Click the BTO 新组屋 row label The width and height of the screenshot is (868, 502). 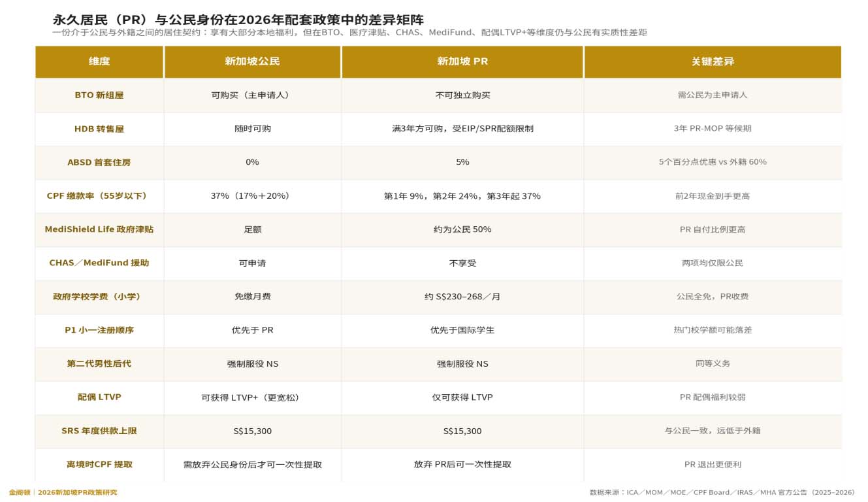coord(99,95)
